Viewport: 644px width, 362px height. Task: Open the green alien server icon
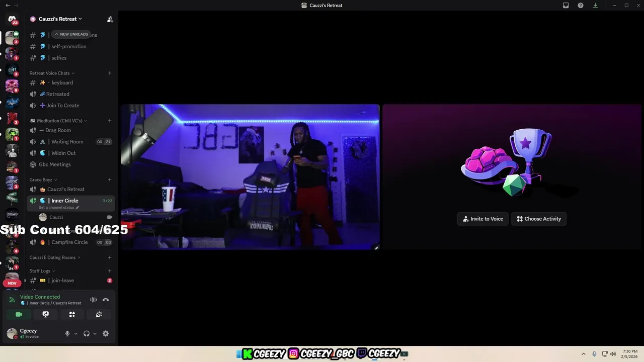[x=12, y=134]
